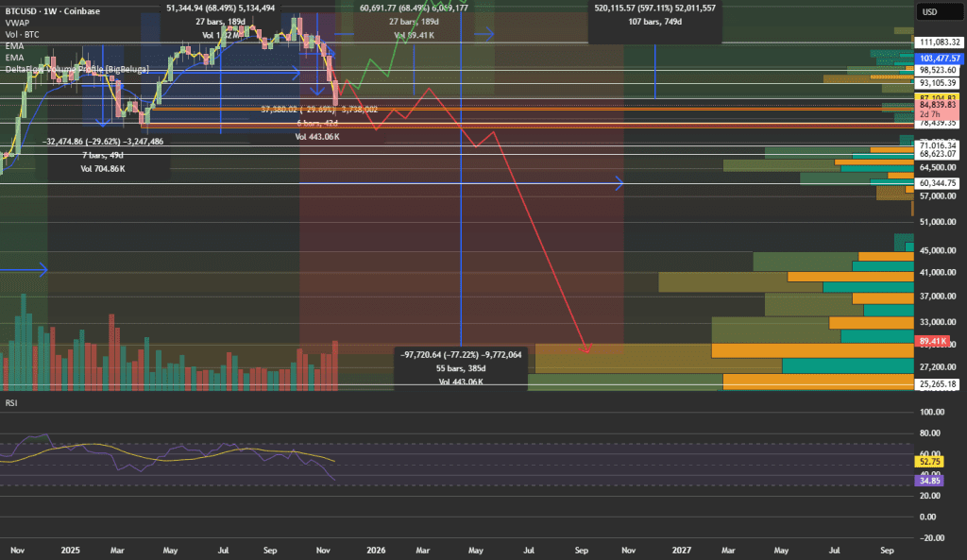Click the RSI pane label
The image size is (967, 560).
click(x=12, y=403)
